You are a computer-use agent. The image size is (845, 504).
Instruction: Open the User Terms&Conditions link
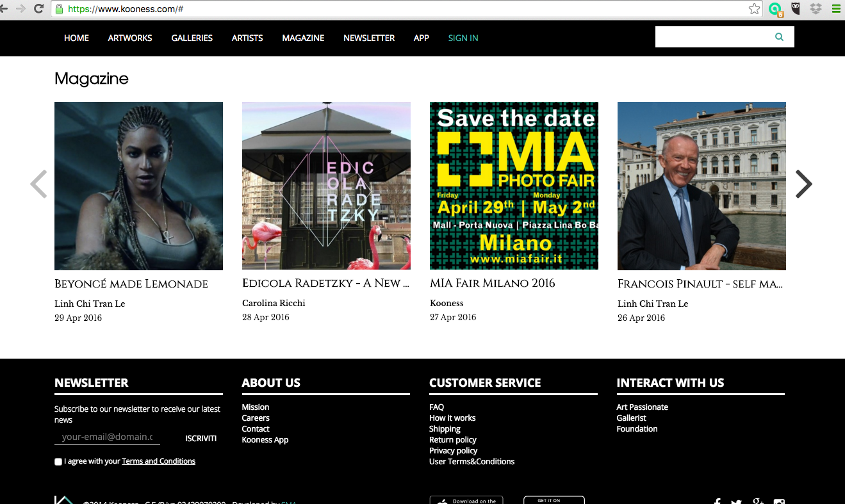tap(472, 462)
